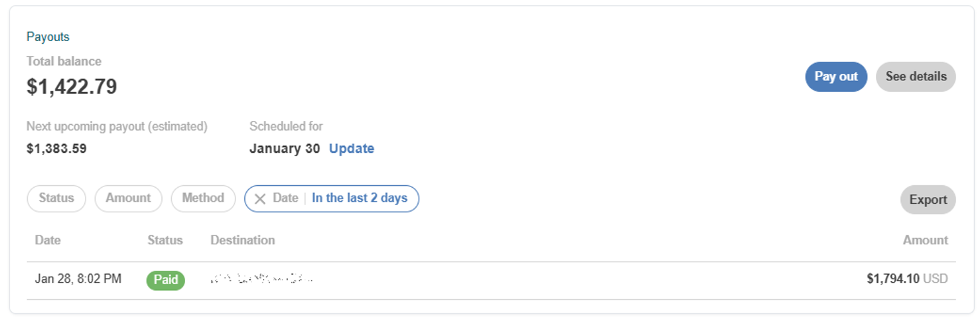Remove the Date filter with the X icon
Screen dimensions: 980x319
tap(260, 199)
